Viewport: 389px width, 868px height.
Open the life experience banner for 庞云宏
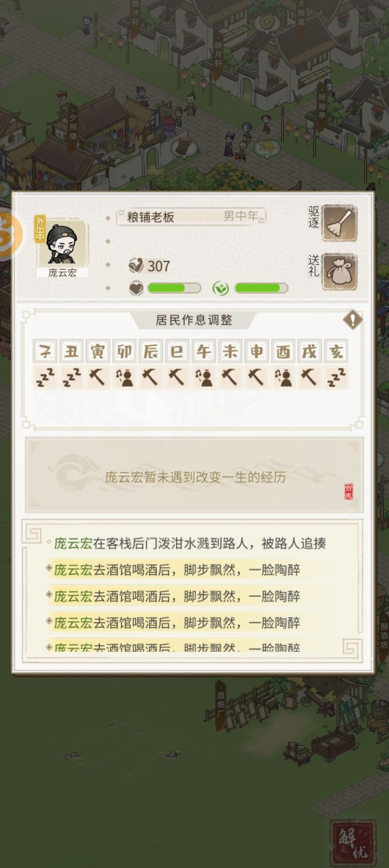[x=194, y=476]
